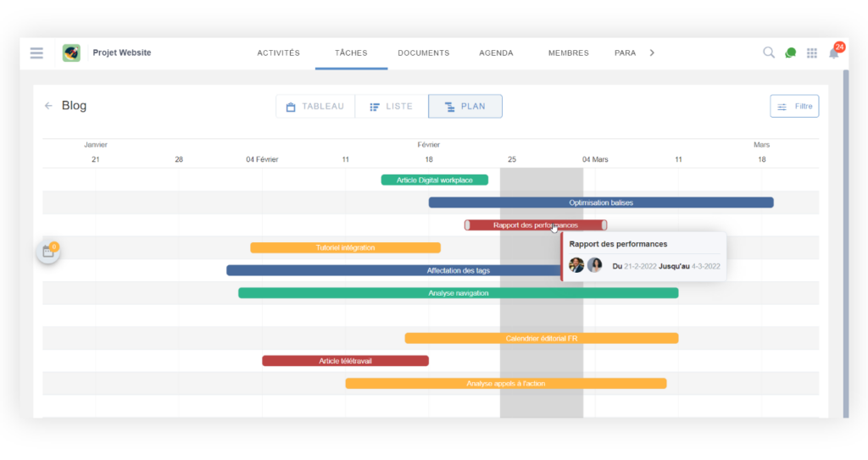This screenshot has width=868, height=460.
Task: Select the Affectation des tags task bar
Action: 393,270
